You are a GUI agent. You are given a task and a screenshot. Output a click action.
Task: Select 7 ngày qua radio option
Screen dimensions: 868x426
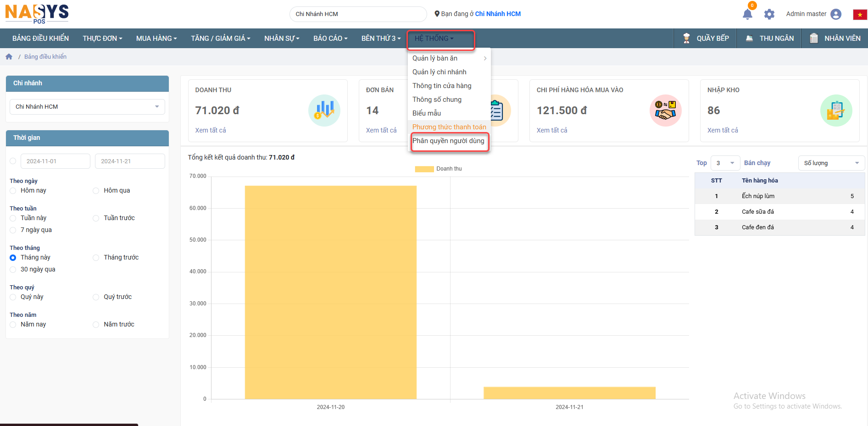(13, 230)
